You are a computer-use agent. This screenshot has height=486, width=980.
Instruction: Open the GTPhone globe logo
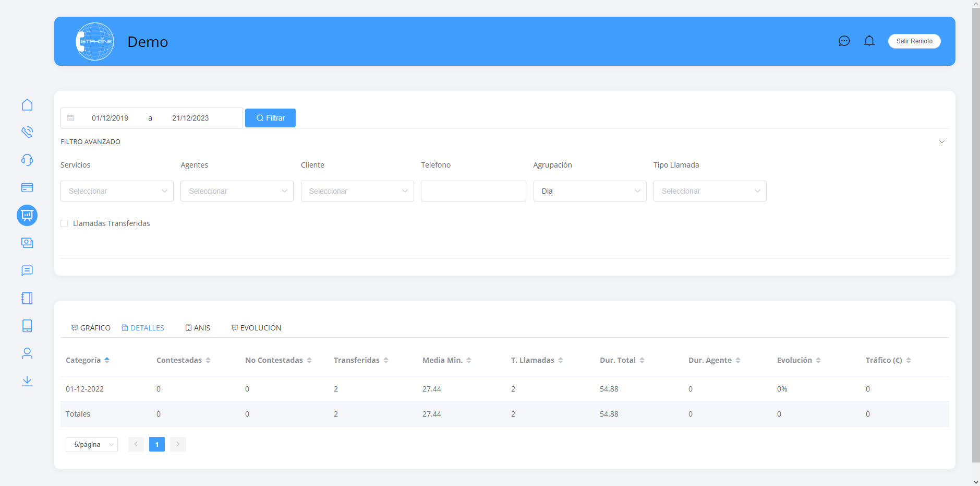tap(95, 41)
